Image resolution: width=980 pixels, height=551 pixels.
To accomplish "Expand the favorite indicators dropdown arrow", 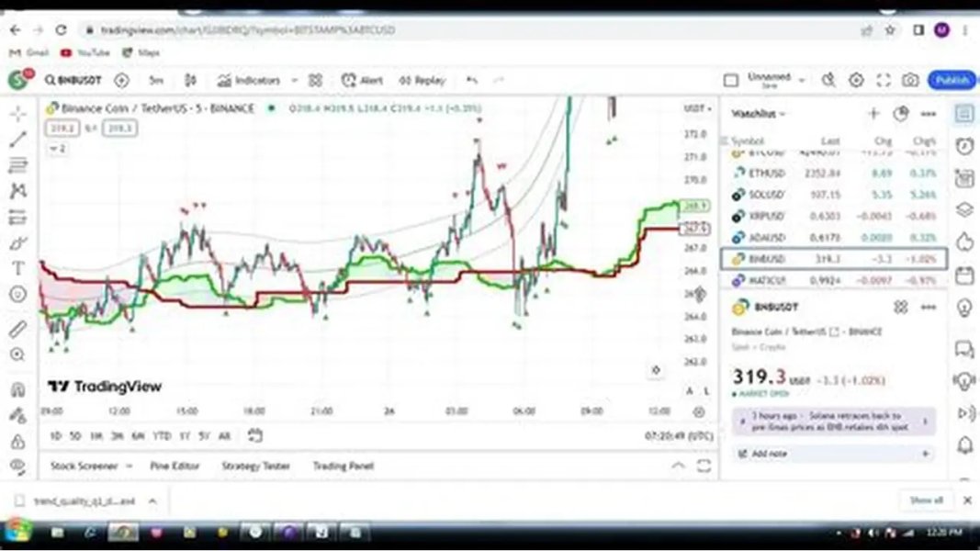I will tap(294, 80).
